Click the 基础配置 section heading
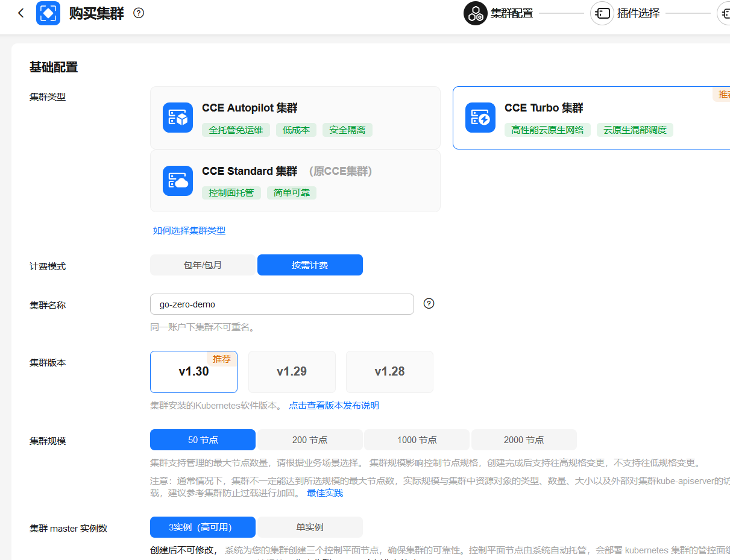Screen dimensions: 730x560 tap(54, 67)
